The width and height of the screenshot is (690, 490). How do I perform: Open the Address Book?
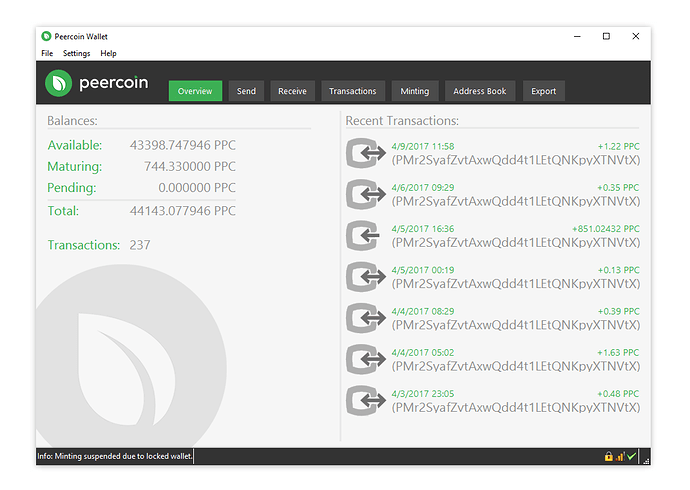point(479,91)
